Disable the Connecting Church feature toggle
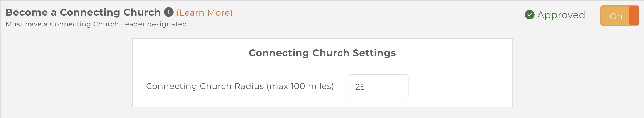Screen dimensions: 644x118 pos(619,16)
